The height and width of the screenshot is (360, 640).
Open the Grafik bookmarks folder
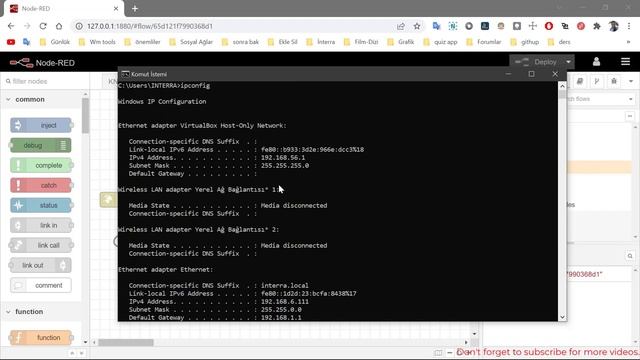(401, 42)
